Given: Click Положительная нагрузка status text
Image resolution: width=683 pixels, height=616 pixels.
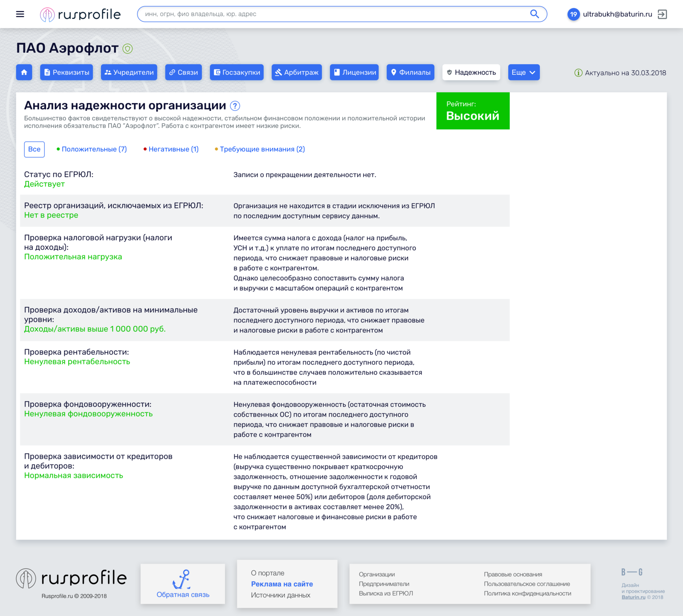Looking at the screenshot, I should click(73, 257).
